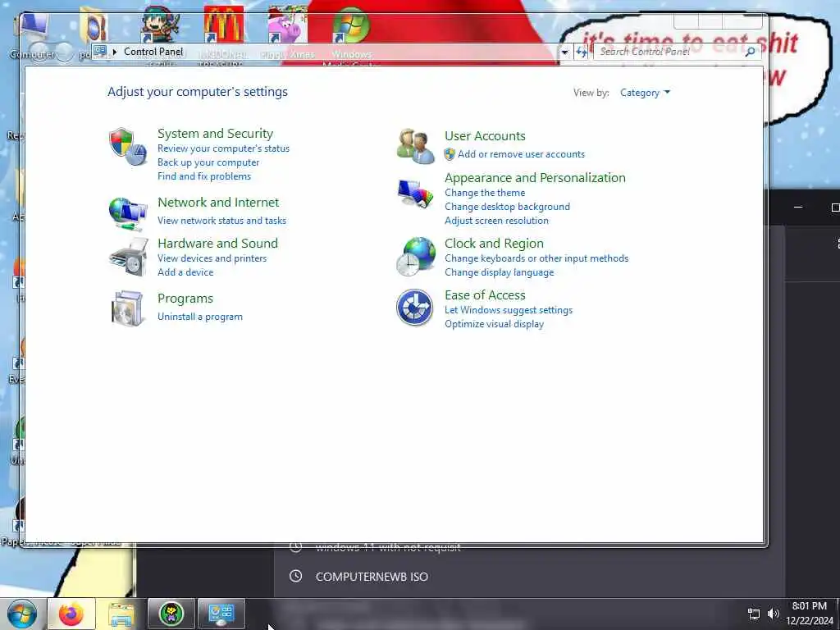Click Uninstall a program
The height and width of the screenshot is (630, 840).
point(200,317)
